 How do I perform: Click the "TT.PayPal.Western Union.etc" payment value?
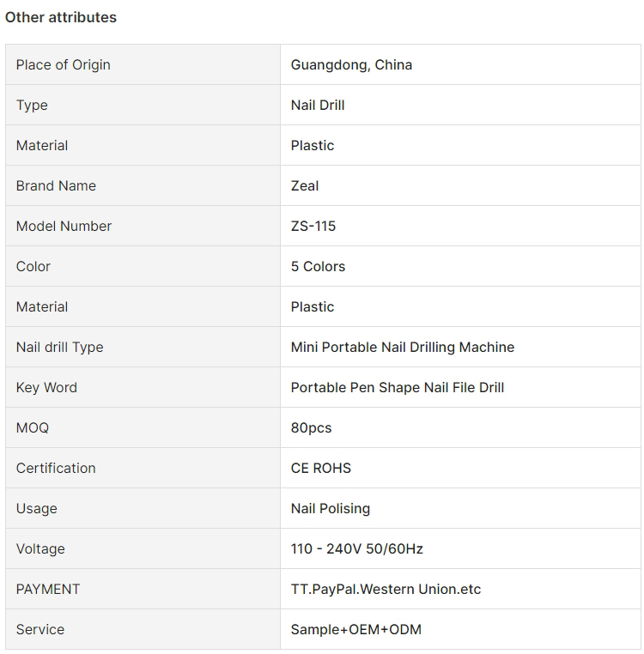tap(386, 590)
